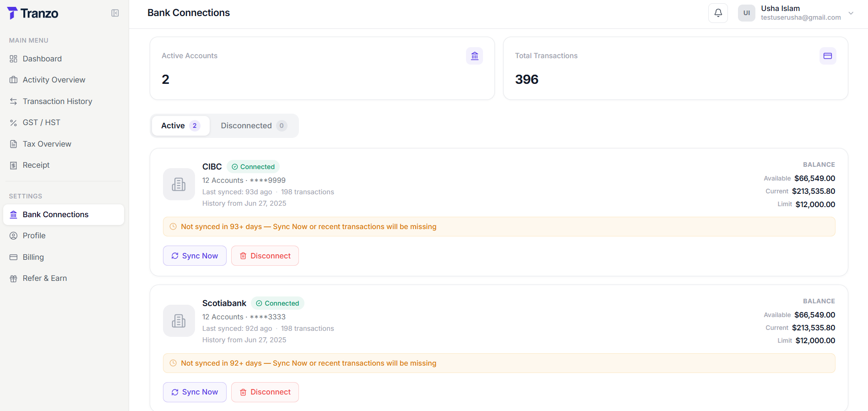This screenshot has height=411, width=868.
Task: Switch to the Active tab
Action: point(180,126)
